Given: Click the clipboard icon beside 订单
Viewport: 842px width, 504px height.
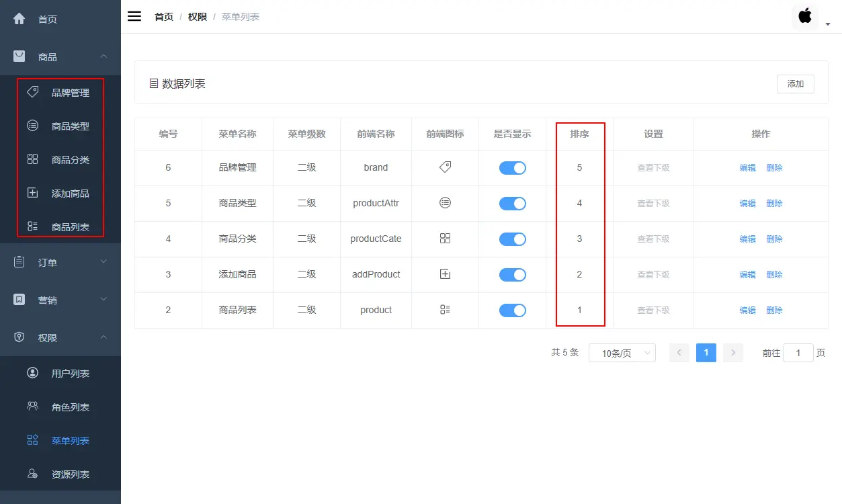Looking at the screenshot, I should pyautogui.click(x=19, y=262).
